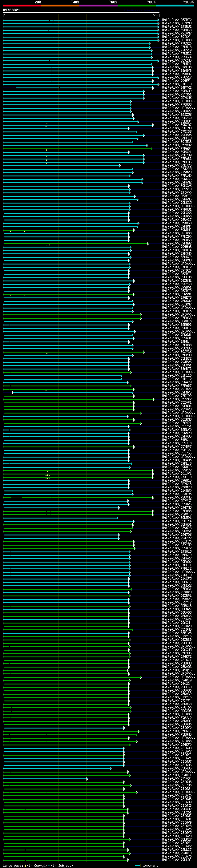This screenshot has width=197, height=868.
Task: Click the UniRef100_A2Y361 label
Action: (177, 94)
